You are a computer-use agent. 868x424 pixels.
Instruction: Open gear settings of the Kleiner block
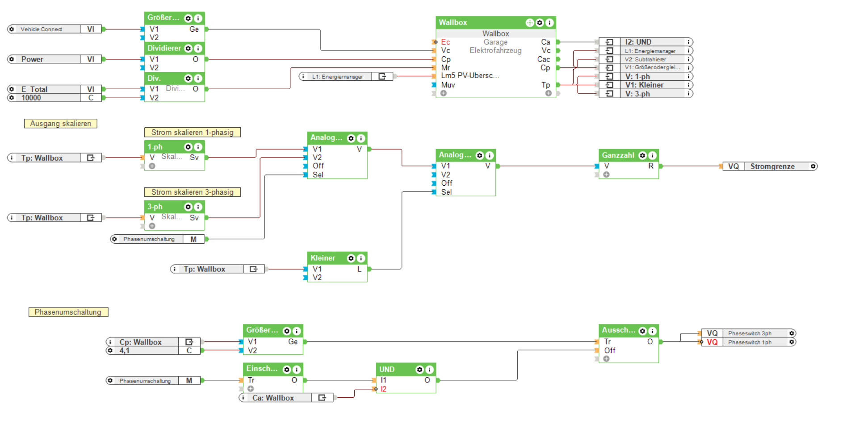351,258
